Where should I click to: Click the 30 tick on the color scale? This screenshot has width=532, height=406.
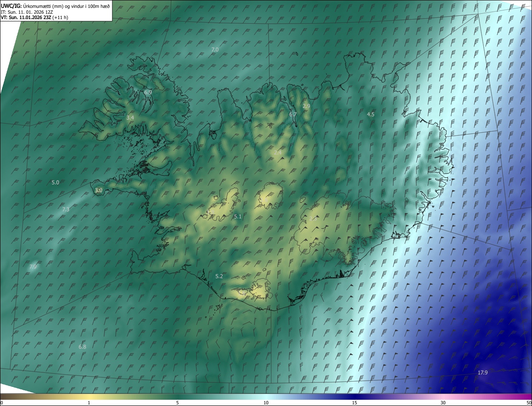tap(443, 403)
